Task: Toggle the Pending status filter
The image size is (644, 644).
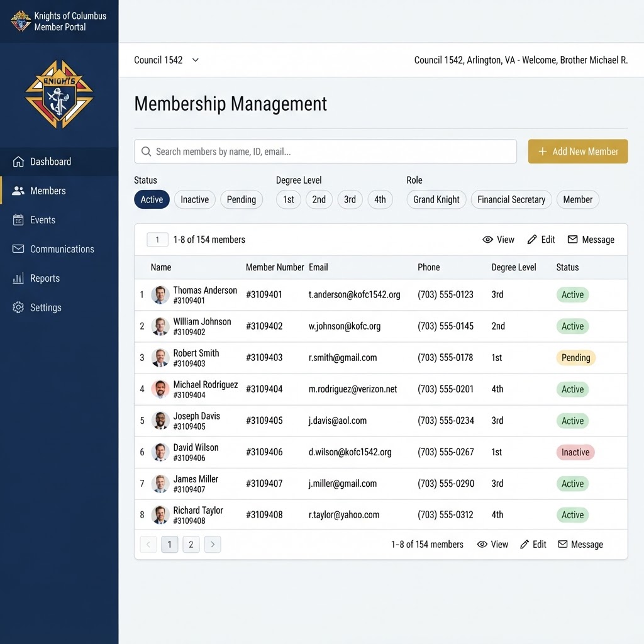Action: (x=241, y=199)
